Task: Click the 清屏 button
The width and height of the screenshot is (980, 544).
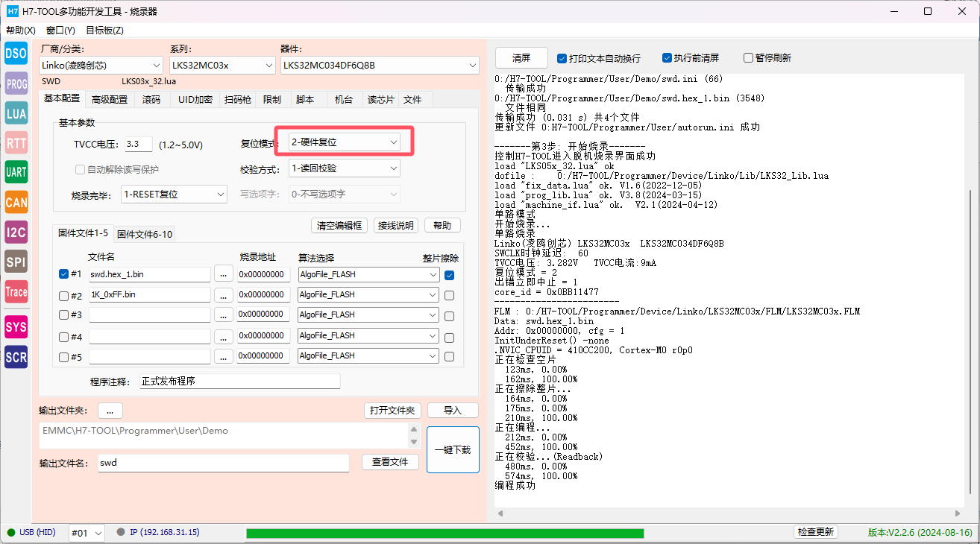Action: point(521,57)
